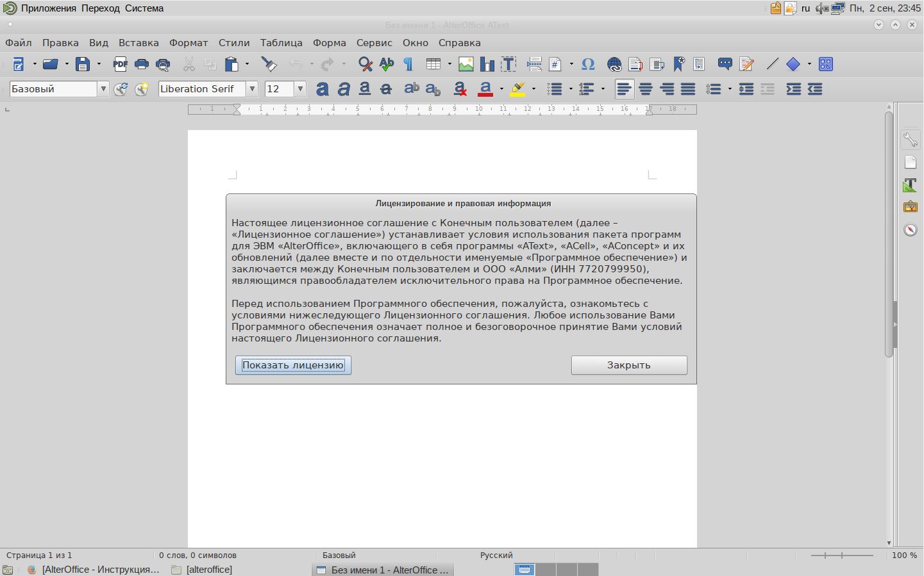Image resolution: width=924 pixels, height=576 pixels.
Task: Toggle underline formatting
Action: pyautogui.click(x=365, y=89)
